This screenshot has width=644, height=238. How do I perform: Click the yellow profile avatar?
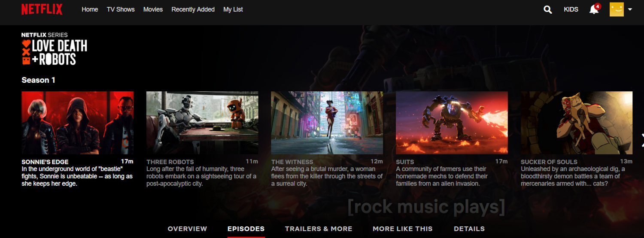point(617,9)
